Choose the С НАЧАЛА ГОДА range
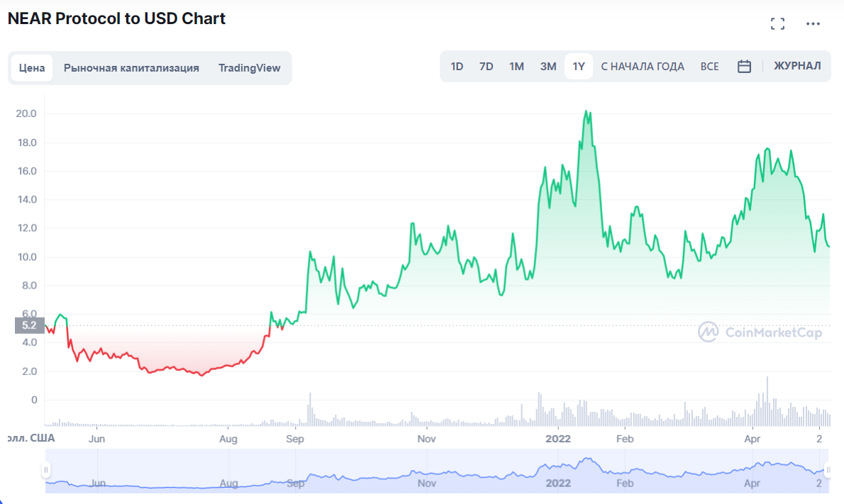This screenshot has width=844, height=504. tap(642, 66)
